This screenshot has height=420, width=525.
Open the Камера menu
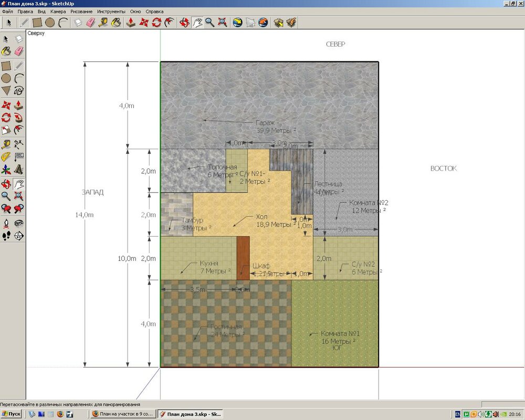(x=58, y=11)
